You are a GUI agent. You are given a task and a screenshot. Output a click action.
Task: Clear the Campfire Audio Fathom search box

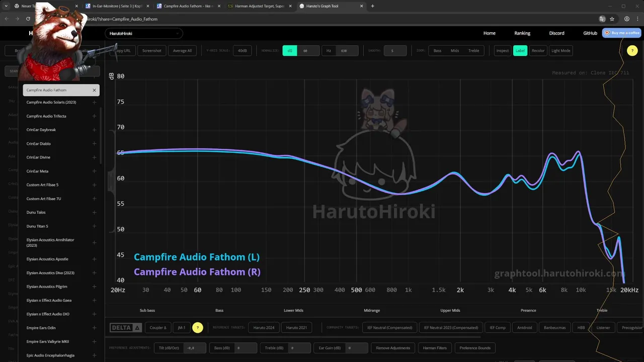click(x=94, y=90)
